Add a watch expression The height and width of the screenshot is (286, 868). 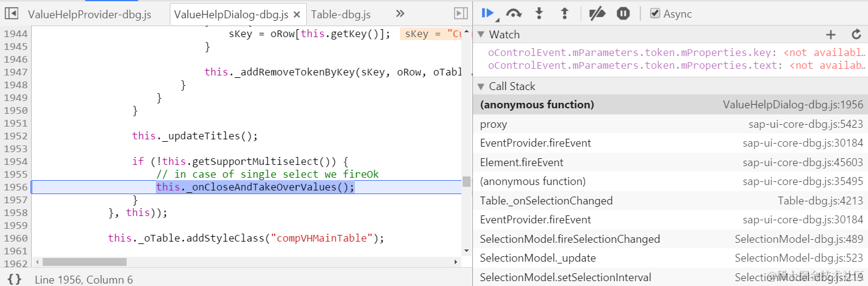pyautogui.click(x=831, y=35)
